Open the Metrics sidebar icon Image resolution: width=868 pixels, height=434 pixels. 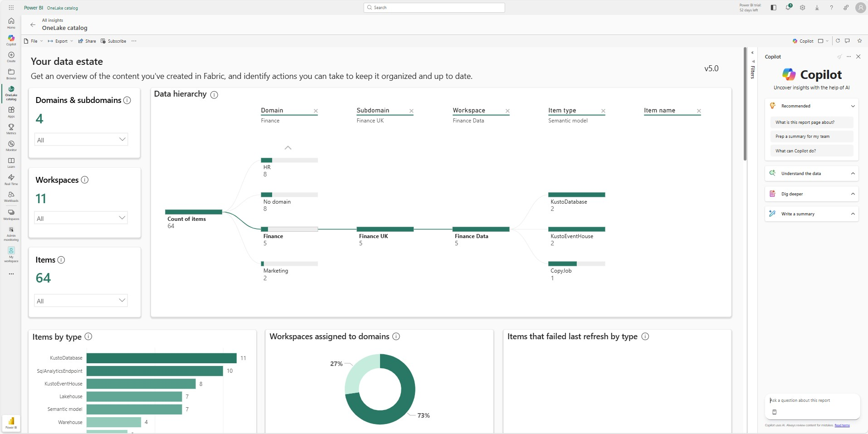pos(11,129)
